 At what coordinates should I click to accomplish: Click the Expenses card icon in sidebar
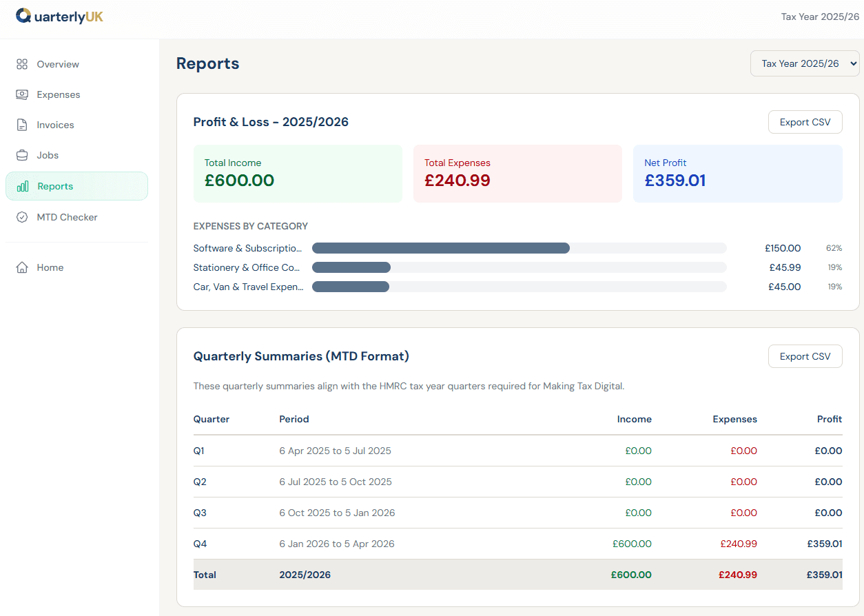(21, 94)
